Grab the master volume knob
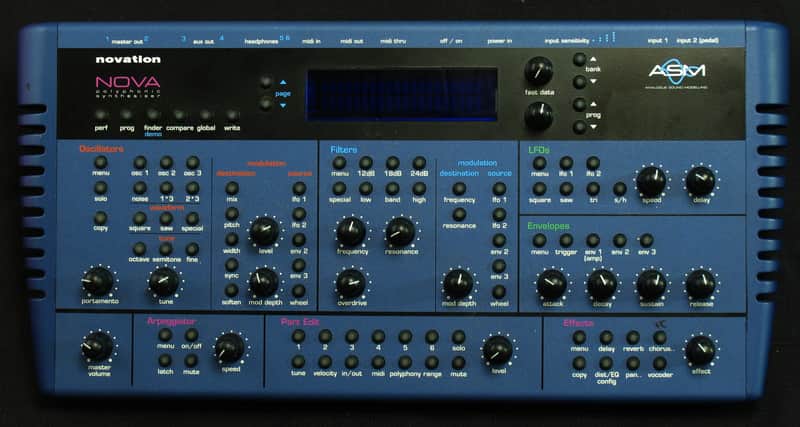The width and height of the screenshot is (800, 427). point(97,346)
